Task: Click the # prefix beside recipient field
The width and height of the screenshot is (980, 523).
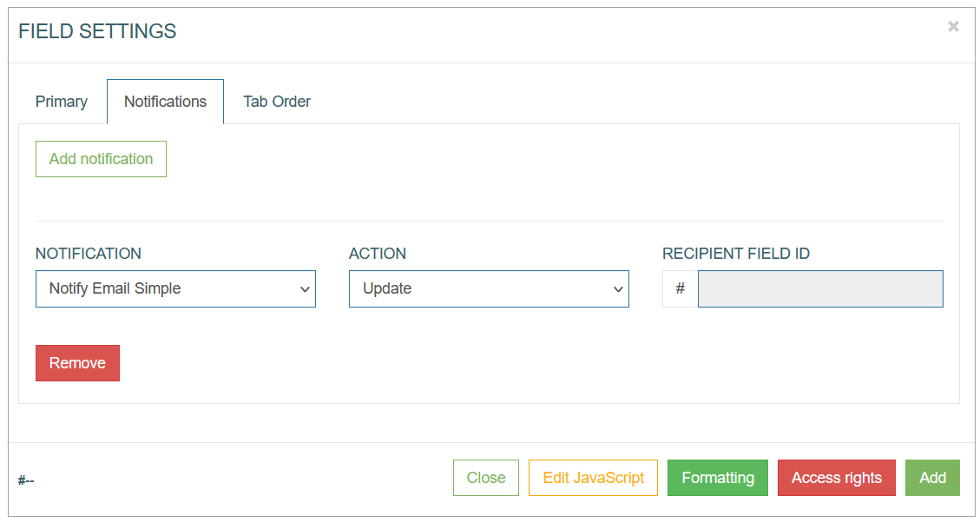Action: (680, 288)
